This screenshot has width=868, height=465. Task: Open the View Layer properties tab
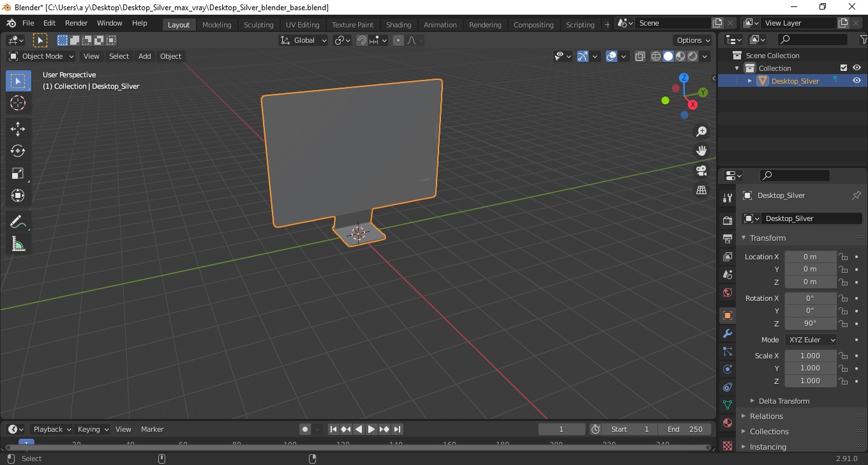728,257
